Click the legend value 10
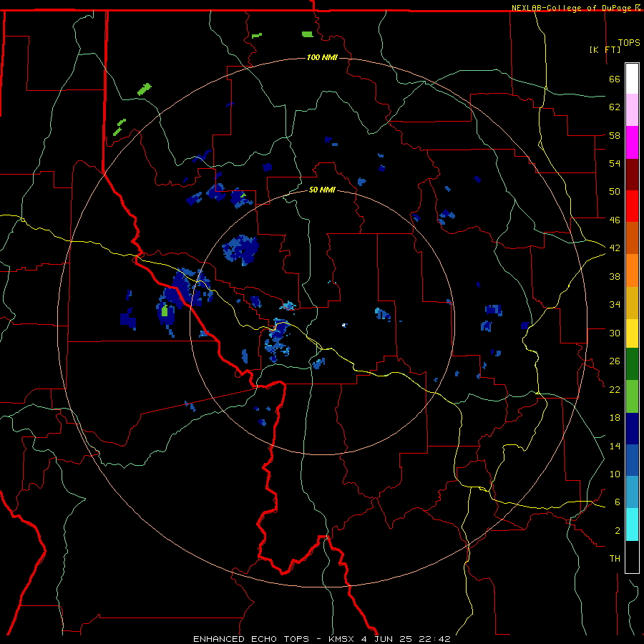 click(615, 474)
